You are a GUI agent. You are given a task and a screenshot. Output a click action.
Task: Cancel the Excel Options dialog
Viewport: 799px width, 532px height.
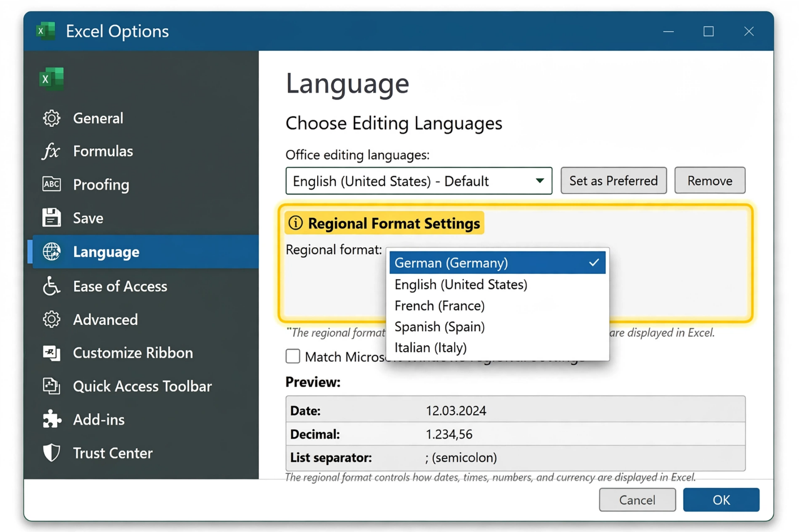click(637, 500)
